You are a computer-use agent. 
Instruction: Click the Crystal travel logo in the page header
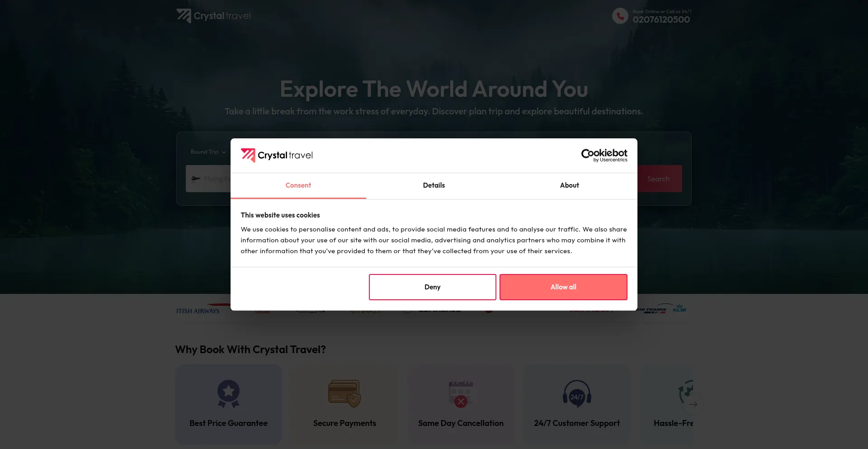pyautogui.click(x=213, y=16)
